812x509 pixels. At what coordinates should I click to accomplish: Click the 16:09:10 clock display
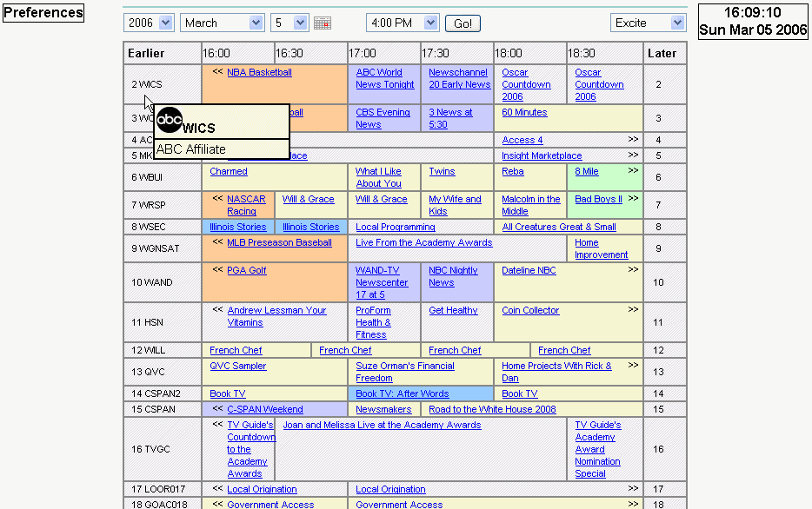tap(752, 12)
